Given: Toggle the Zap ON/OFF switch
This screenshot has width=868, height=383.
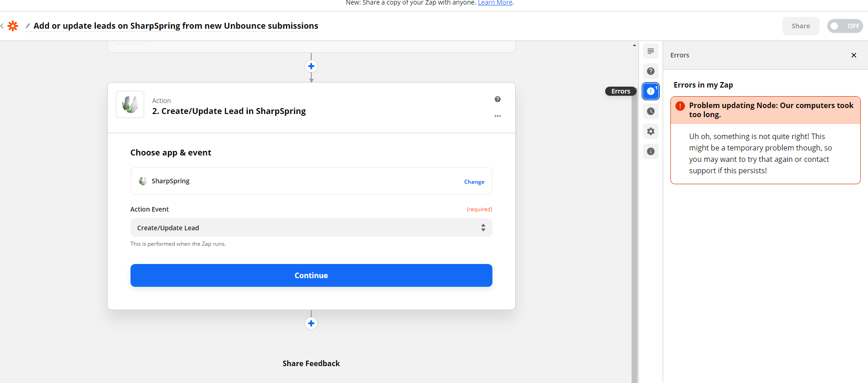Looking at the screenshot, I should pyautogui.click(x=845, y=26).
